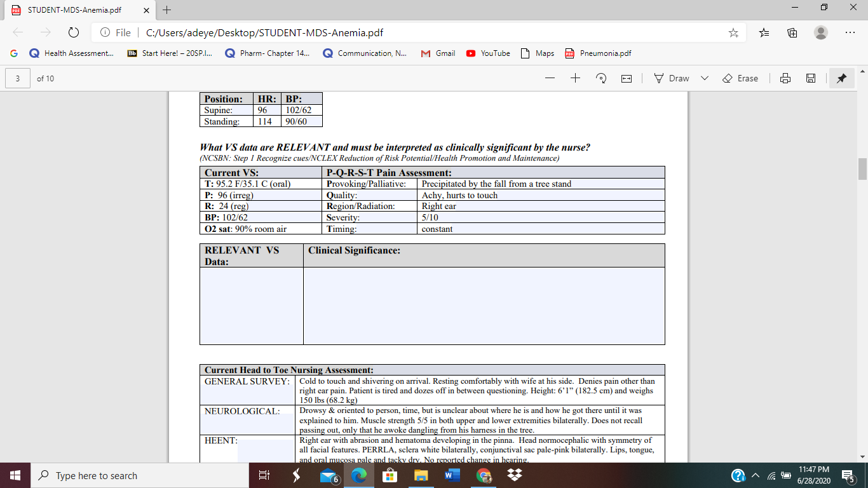
Task: Click the NEUROLOGICAL assessment label
Action: (x=242, y=411)
